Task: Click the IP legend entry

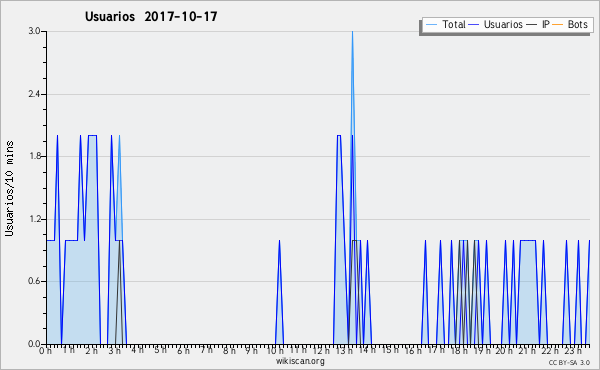Action: (x=538, y=25)
